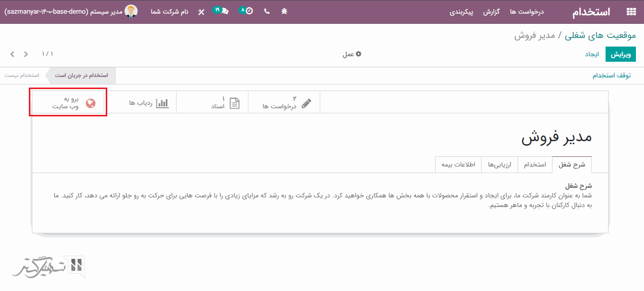Open the گزارش menu

point(491,12)
